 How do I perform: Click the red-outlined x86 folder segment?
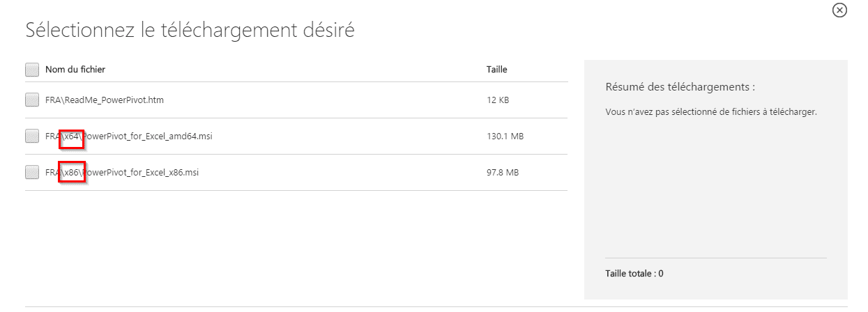click(73, 173)
